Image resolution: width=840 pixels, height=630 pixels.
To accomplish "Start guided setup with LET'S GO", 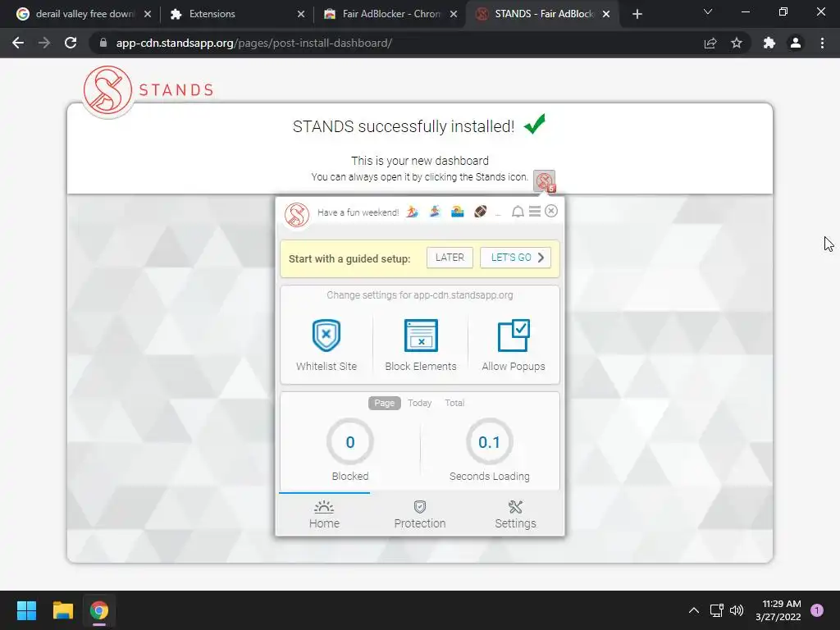I will (x=515, y=258).
